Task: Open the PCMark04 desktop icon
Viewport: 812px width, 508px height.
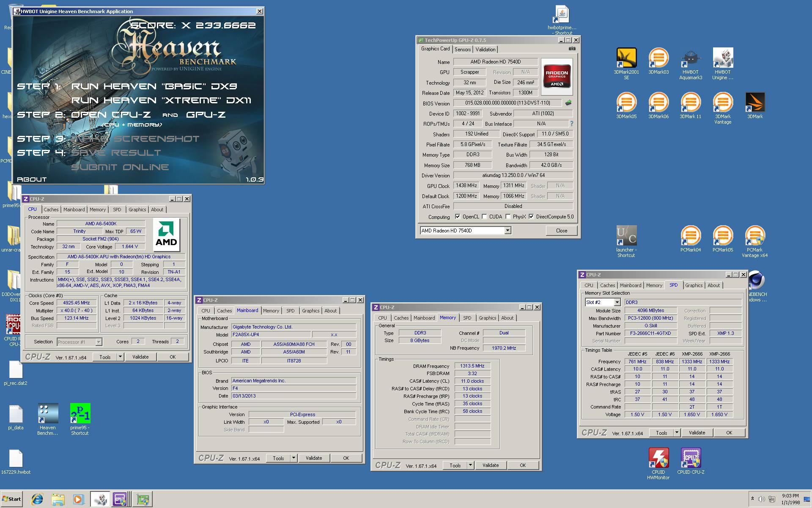Action: point(691,239)
